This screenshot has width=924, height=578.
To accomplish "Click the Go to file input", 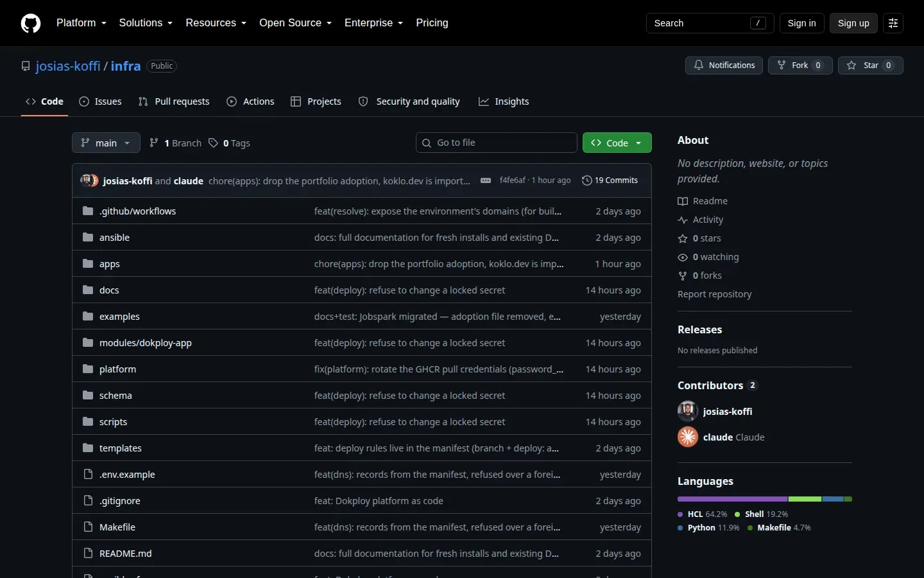I will [x=497, y=143].
